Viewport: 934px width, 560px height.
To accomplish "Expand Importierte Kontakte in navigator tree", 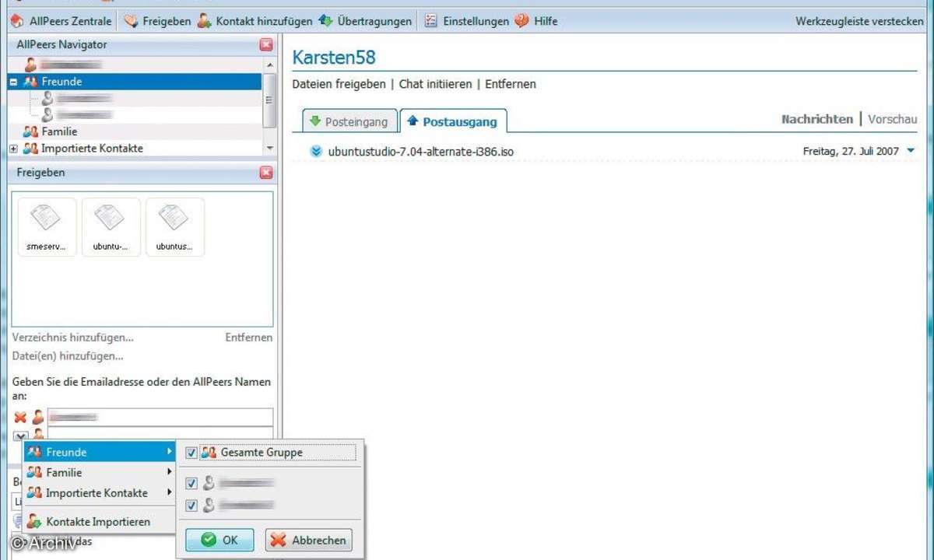I will point(13,149).
